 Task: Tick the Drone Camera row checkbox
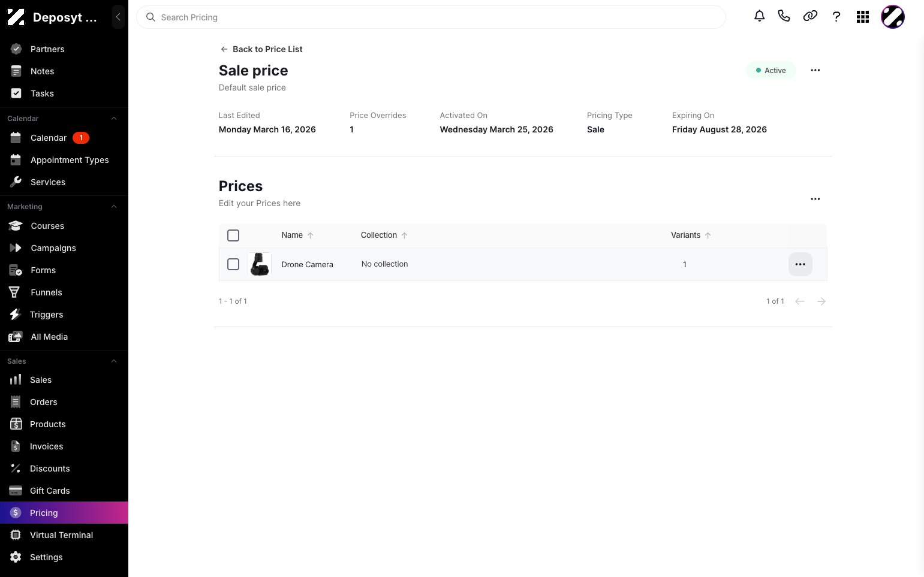(233, 264)
